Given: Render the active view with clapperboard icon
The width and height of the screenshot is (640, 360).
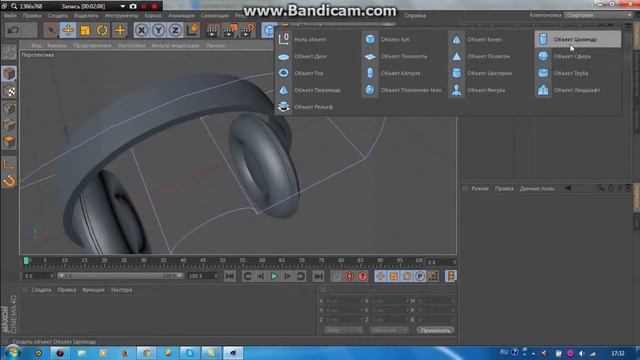Looking at the screenshot, I should click(x=212, y=31).
